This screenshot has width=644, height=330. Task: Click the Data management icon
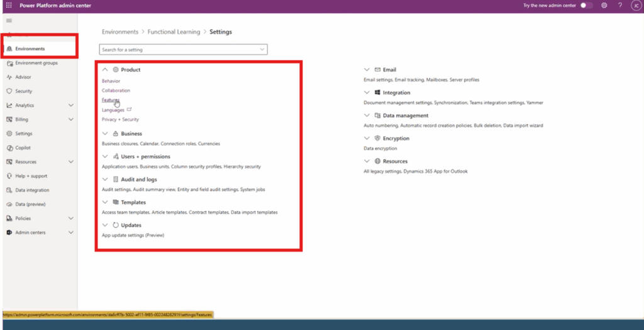point(378,116)
